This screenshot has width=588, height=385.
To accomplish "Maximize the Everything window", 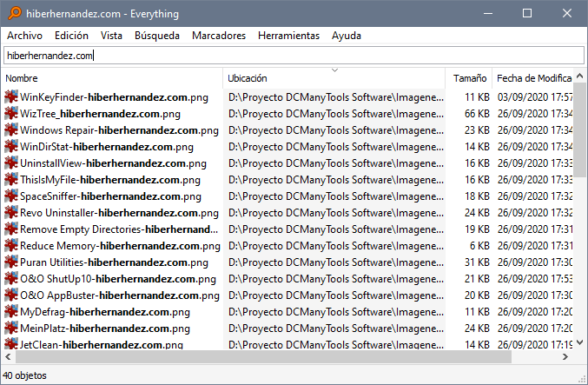I will coord(527,13).
